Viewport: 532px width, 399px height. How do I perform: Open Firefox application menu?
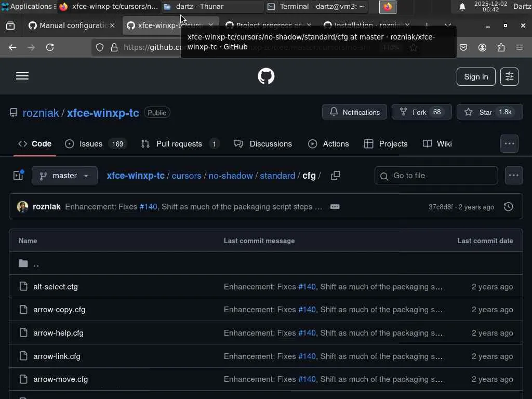[x=520, y=47]
